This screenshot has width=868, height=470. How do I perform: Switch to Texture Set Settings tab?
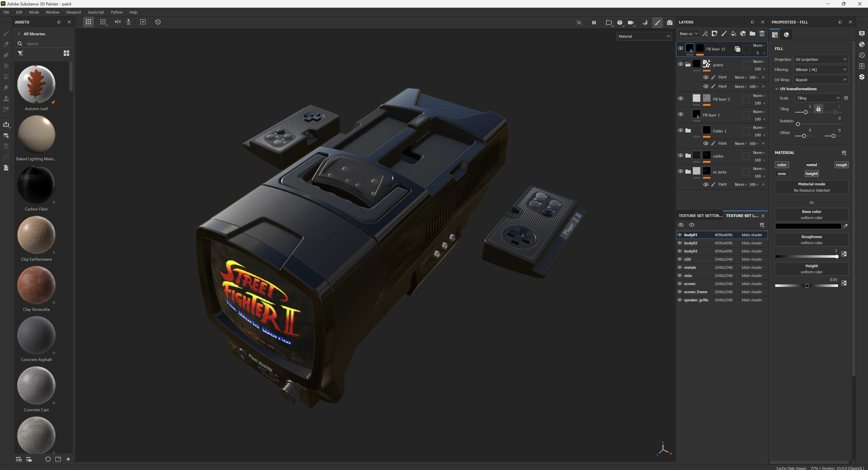pyautogui.click(x=700, y=216)
